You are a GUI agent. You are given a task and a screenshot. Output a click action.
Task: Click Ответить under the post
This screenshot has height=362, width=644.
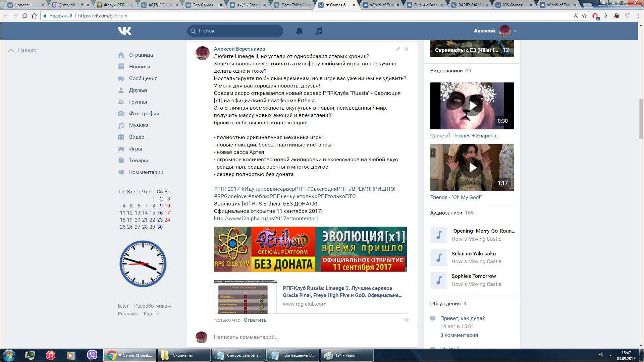[x=255, y=320]
